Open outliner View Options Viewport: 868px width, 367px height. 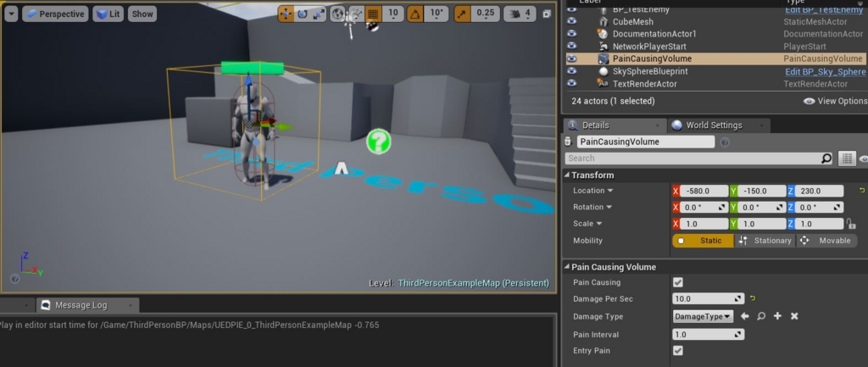pos(835,101)
